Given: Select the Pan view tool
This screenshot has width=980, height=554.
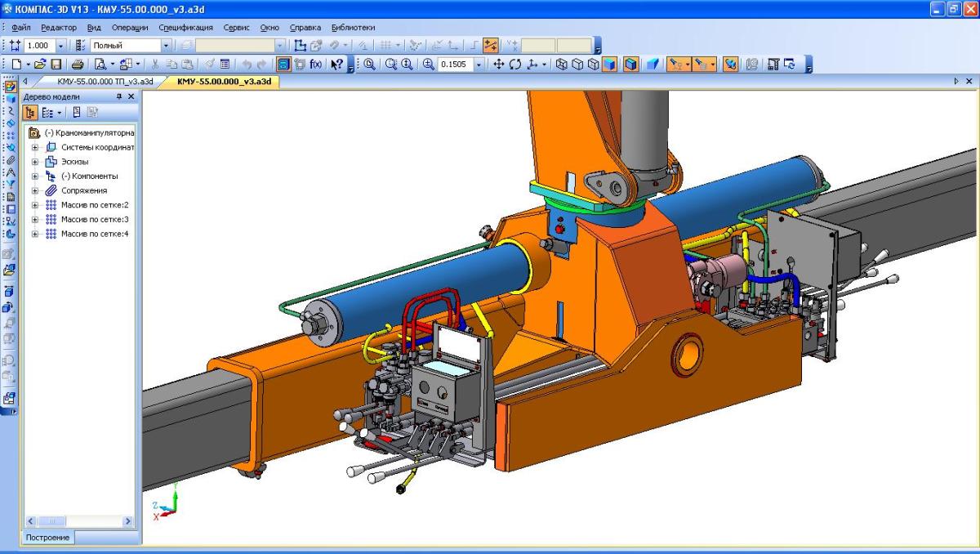Looking at the screenshot, I should (x=499, y=65).
